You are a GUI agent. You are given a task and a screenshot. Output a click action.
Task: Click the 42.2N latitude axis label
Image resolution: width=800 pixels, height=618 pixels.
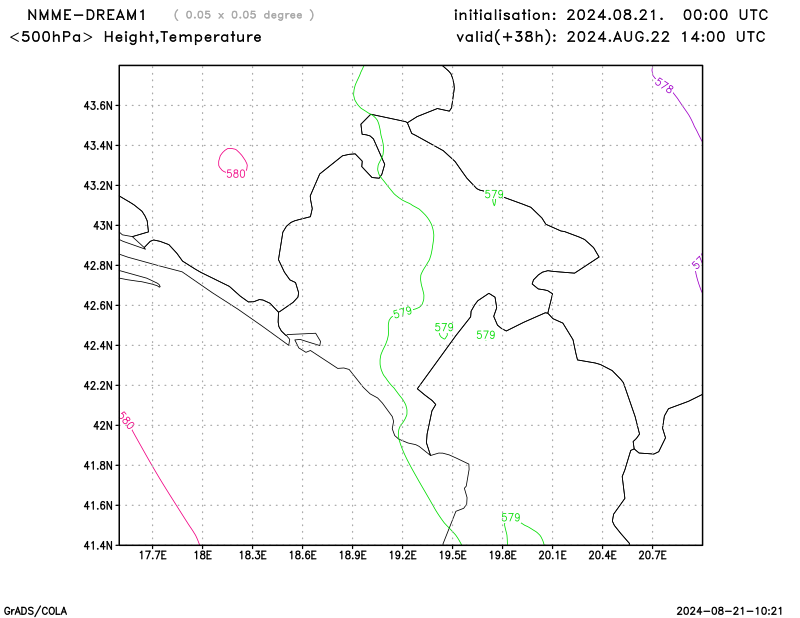point(98,385)
